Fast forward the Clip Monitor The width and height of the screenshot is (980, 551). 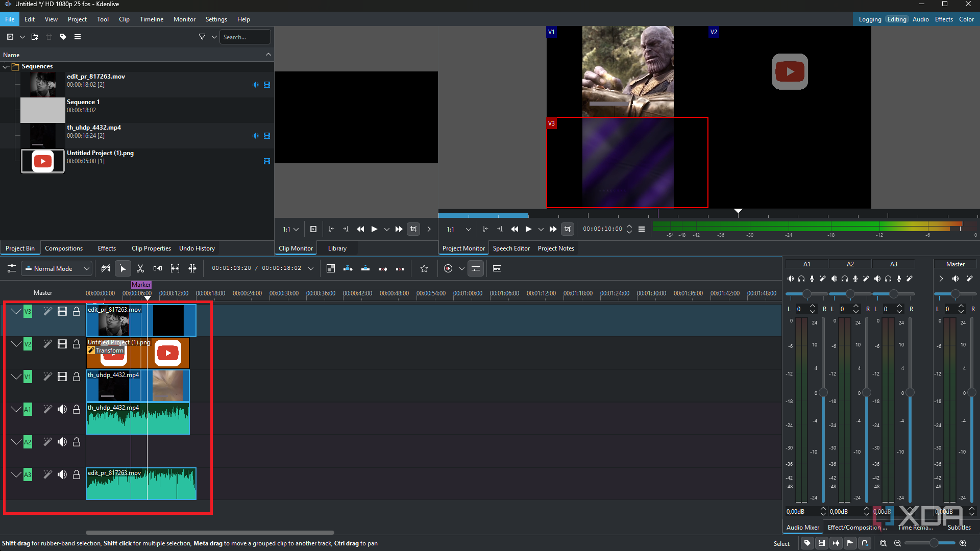point(399,229)
